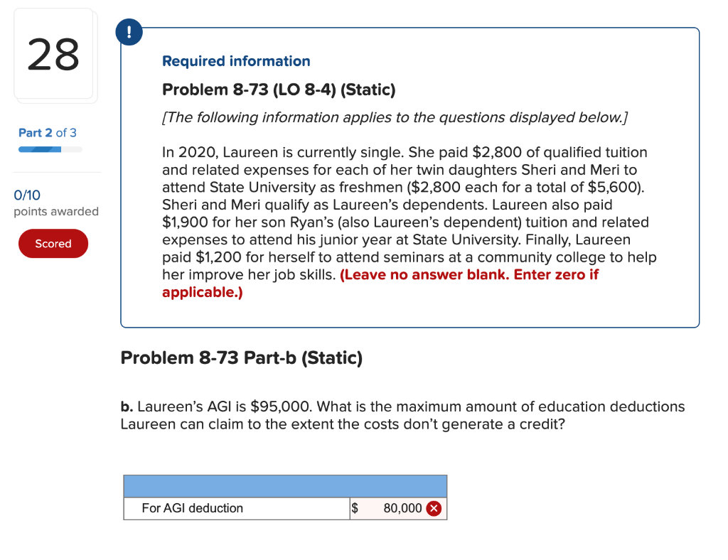Select the 80,000 value in the answer box
The image size is (728, 560).
pyautogui.click(x=402, y=508)
